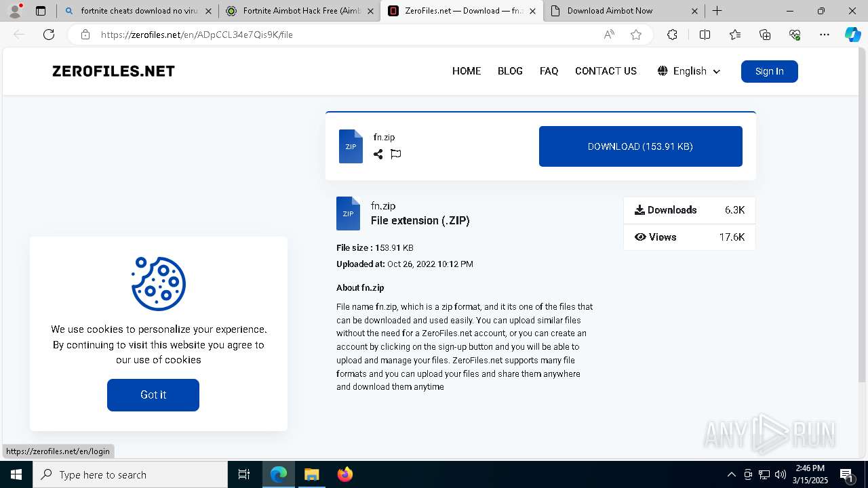Click the network tray icon

coord(764,474)
